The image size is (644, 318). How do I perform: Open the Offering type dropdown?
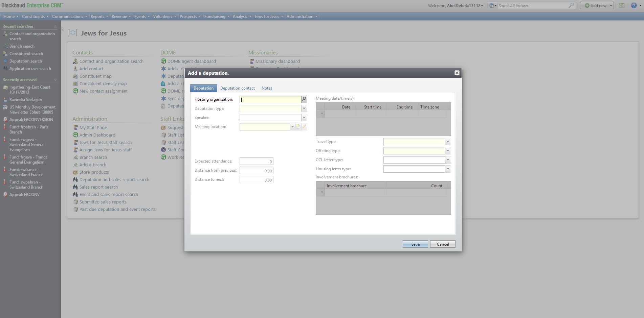[x=448, y=151]
